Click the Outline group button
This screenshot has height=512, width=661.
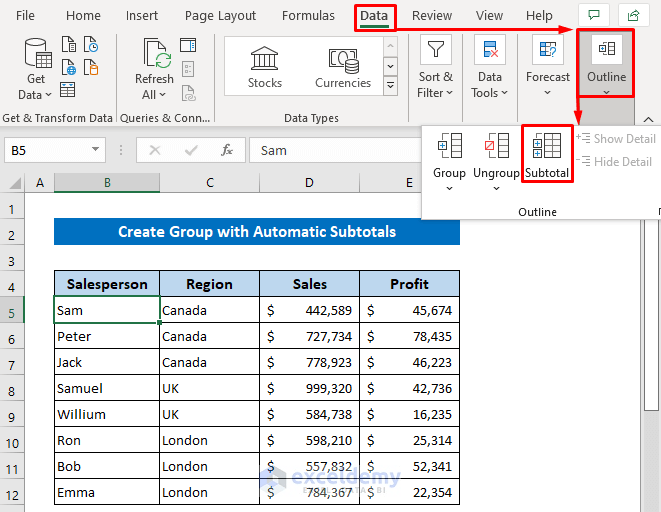[606, 63]
